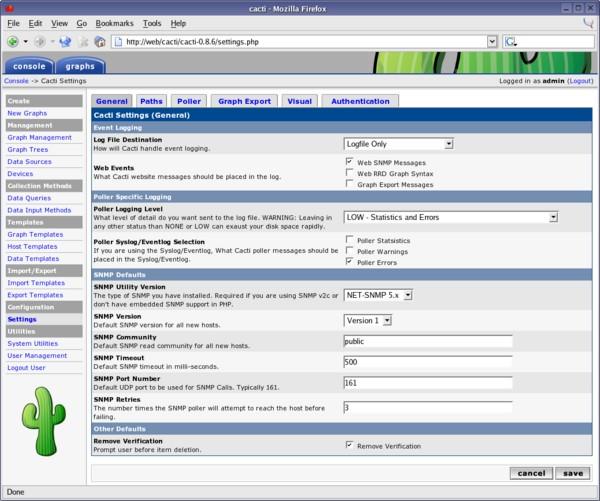
Task: Select the Graph Export settings tab
Action: click(245, 101)
